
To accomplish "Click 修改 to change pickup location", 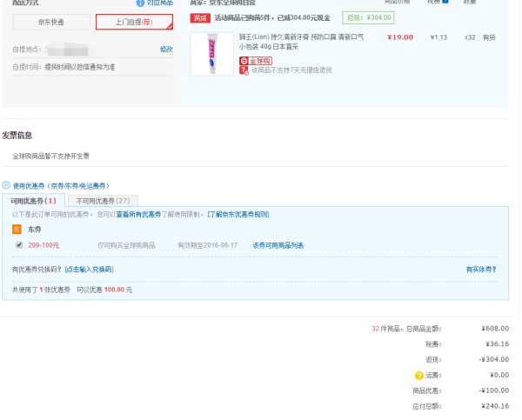I will coord(166,50).
